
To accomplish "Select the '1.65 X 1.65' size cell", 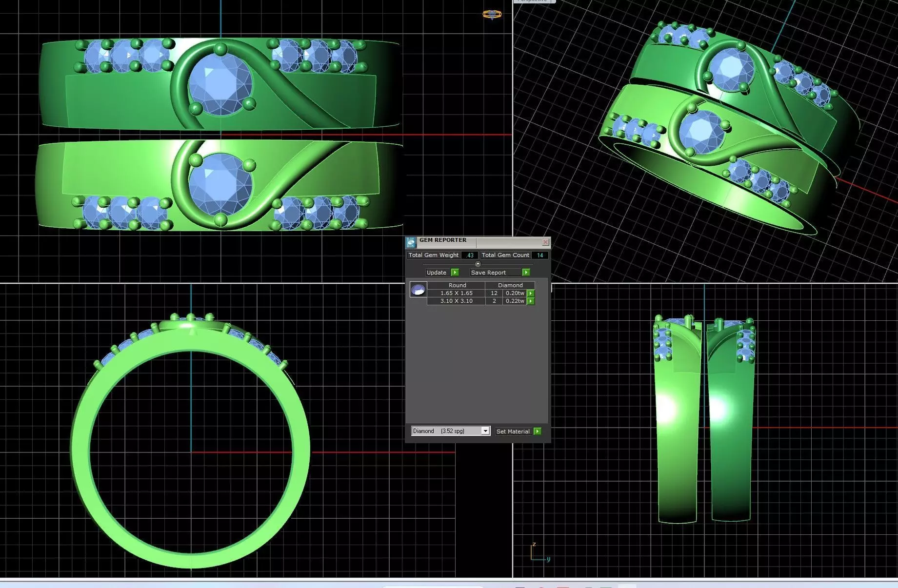I will coord(456,294).
